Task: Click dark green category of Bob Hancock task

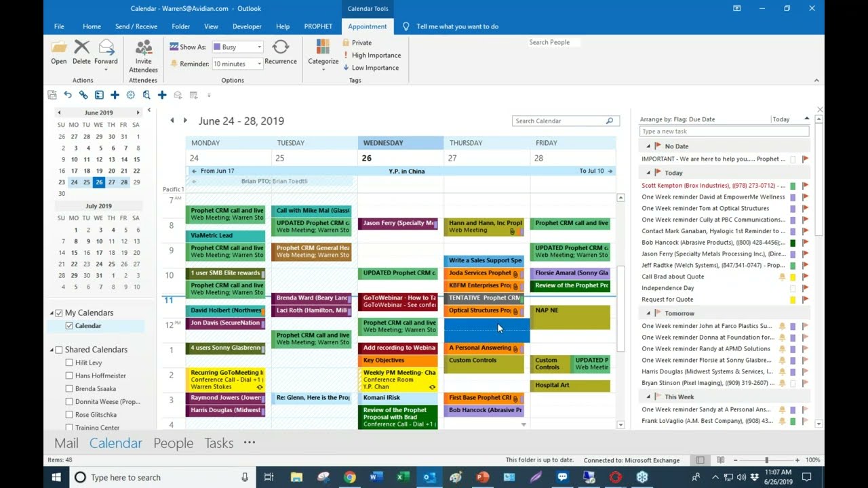Action: 792,243
